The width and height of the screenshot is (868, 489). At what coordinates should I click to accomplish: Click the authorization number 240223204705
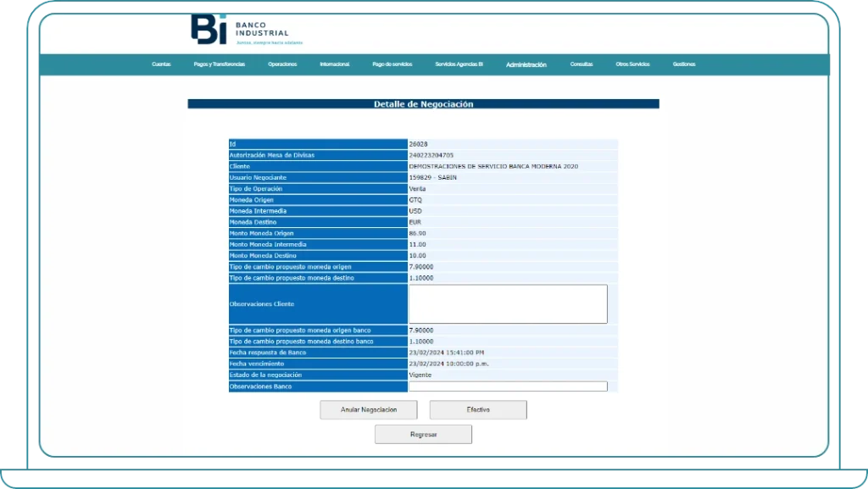431,155
